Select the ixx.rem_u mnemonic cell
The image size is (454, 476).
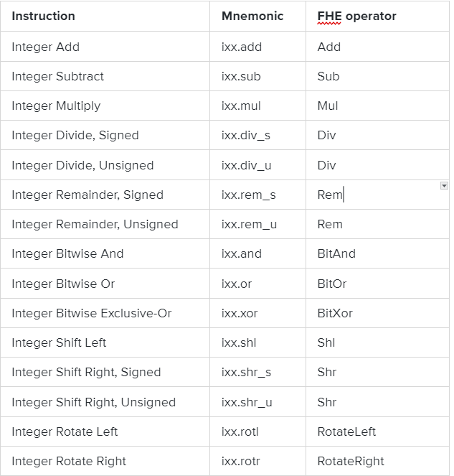point(249,224)
